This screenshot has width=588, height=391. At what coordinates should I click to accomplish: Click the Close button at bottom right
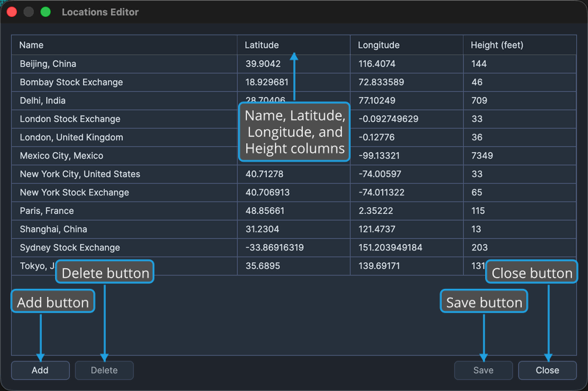pyautogui.click(x=548, y=370)
